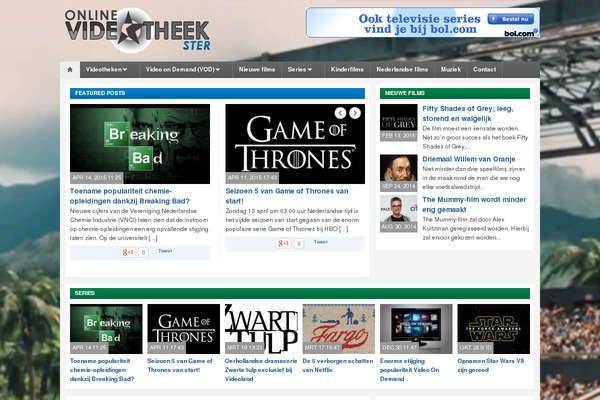Open the Star Wars series thumbnail
This screenshot has height=400, width=600.
[x=494, y=329]
